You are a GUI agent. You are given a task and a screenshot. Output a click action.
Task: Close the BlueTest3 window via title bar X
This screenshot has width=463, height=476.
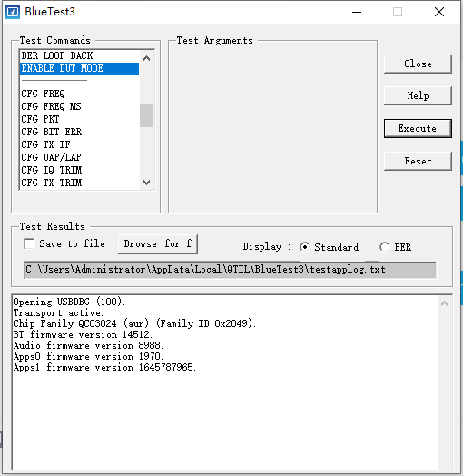coord(439,12)
